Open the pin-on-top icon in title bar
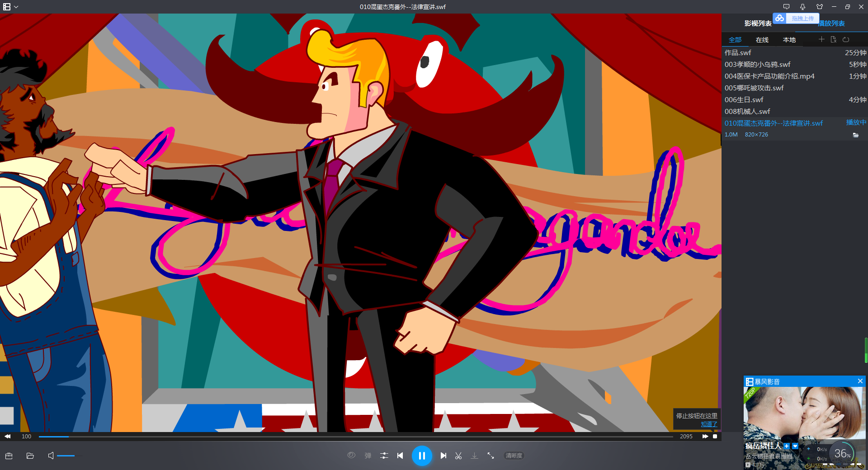 click(802, 7)
